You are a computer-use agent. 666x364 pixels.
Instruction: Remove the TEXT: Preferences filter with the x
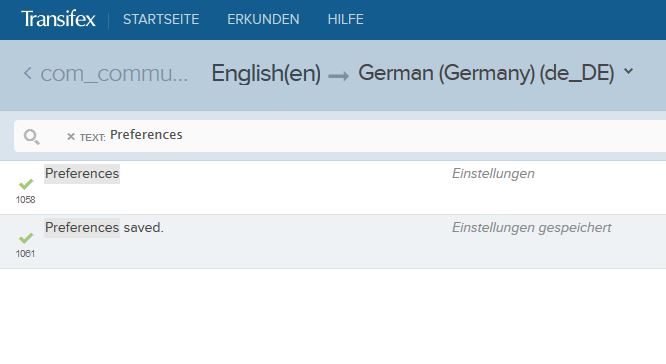71,137
